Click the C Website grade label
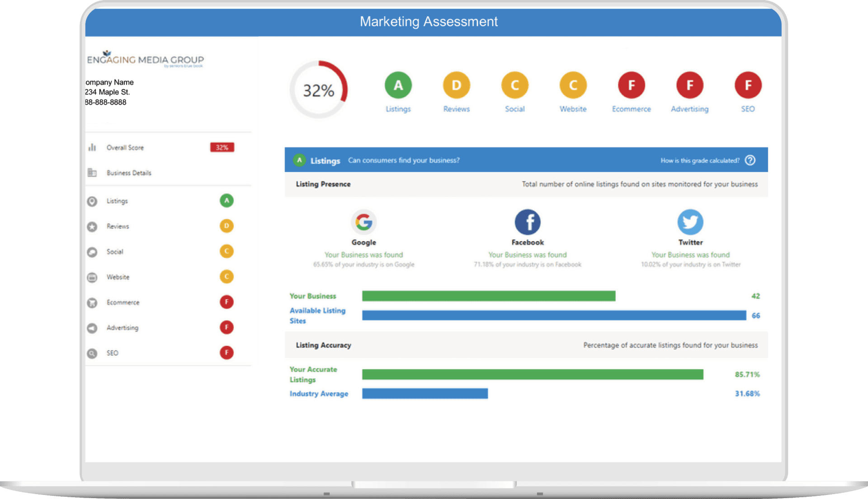Viewport: 868px width, 499px height. pyautogui.click(x=573, y=109)
